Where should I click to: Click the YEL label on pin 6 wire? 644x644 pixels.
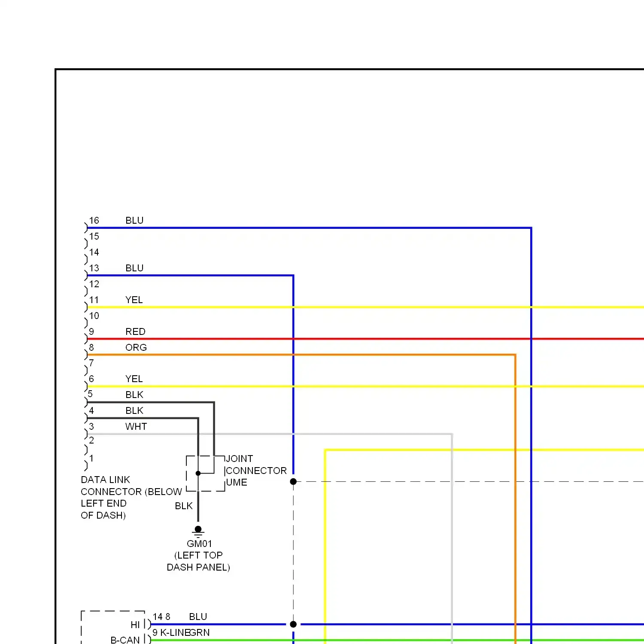tap(134, 379)
